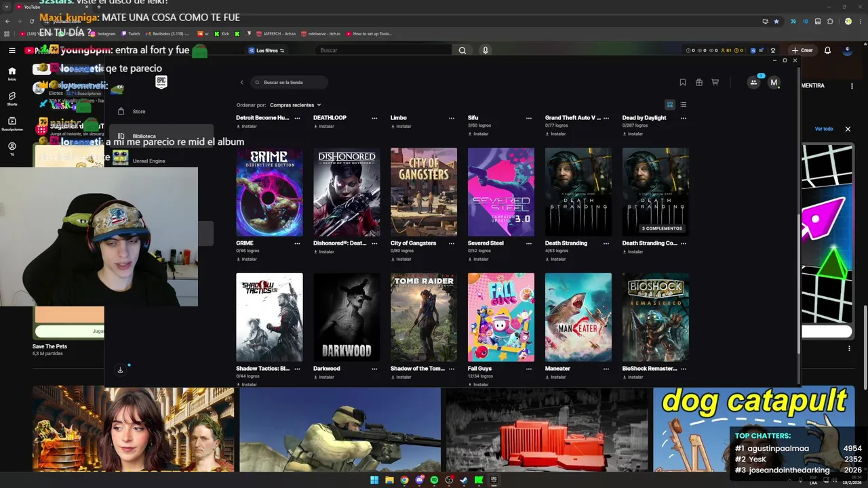Open the Twitch bookmark

coord(130,34)
